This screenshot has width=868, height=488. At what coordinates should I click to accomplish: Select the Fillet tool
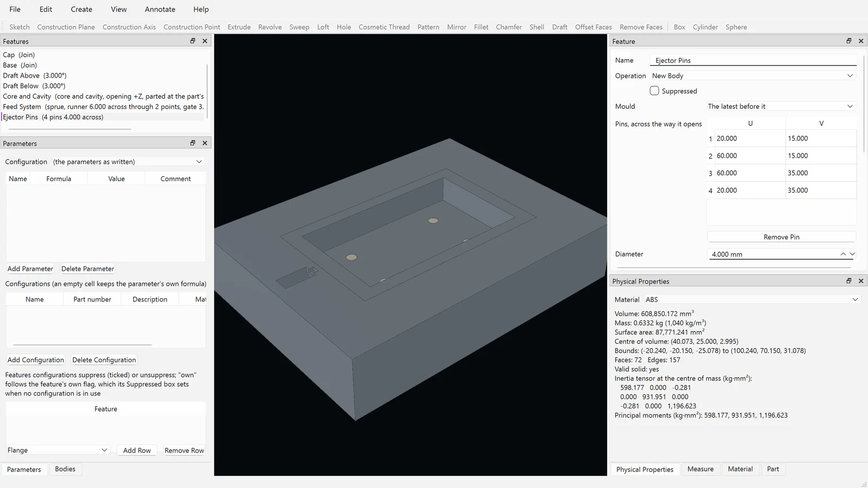(481, 27)
